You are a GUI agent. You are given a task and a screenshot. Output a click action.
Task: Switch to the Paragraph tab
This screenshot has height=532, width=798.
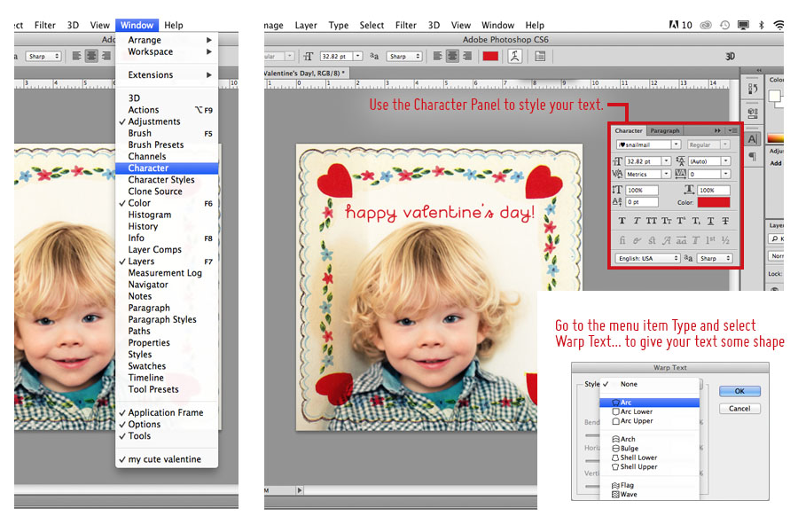click(x=665, y=131)
